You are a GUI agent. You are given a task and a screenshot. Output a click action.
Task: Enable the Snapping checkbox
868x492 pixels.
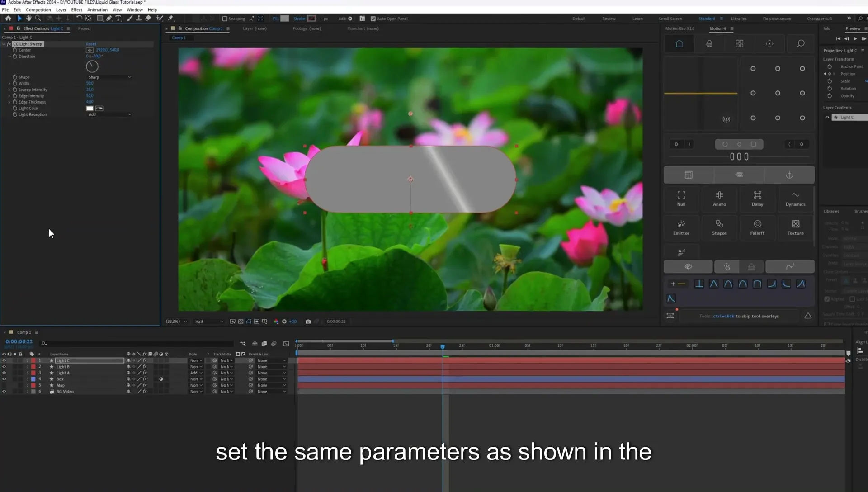pos(225,19)
